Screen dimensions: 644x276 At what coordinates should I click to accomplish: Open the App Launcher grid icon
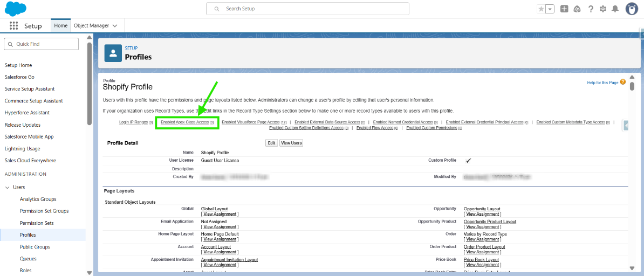tap(13, 25)
